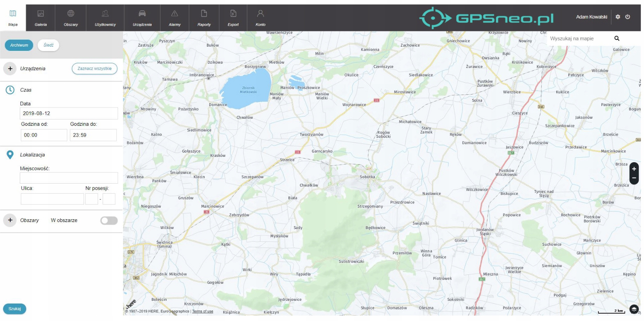
Task: Click the Użytkownicy people icon
Action: point(105,14)
